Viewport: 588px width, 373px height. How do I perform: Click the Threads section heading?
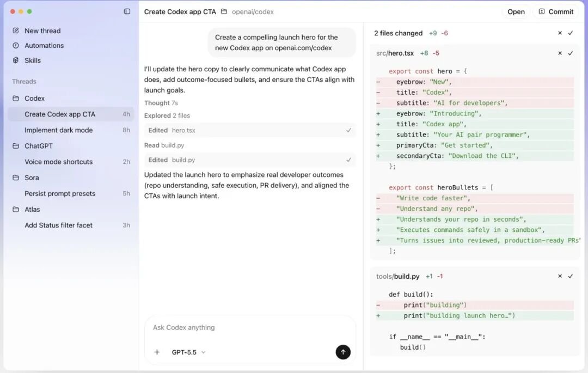(24, 81)
